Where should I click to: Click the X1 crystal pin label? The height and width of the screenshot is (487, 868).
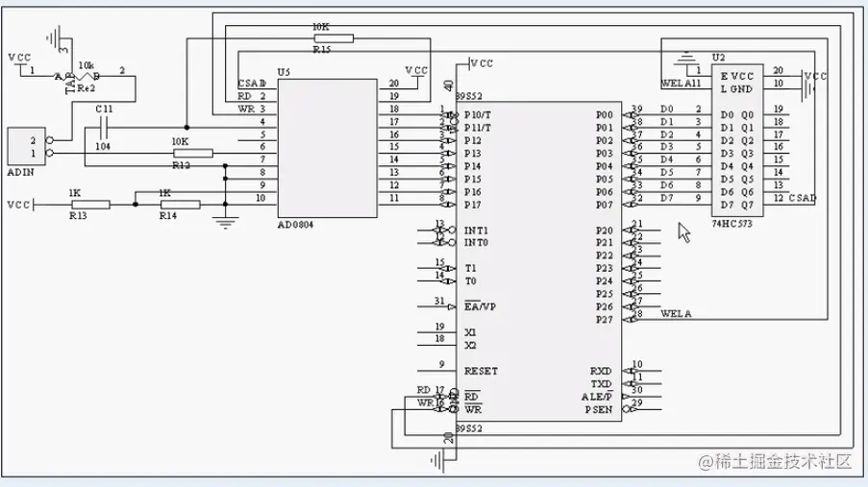pyautogui.click(x=470, y=332)
